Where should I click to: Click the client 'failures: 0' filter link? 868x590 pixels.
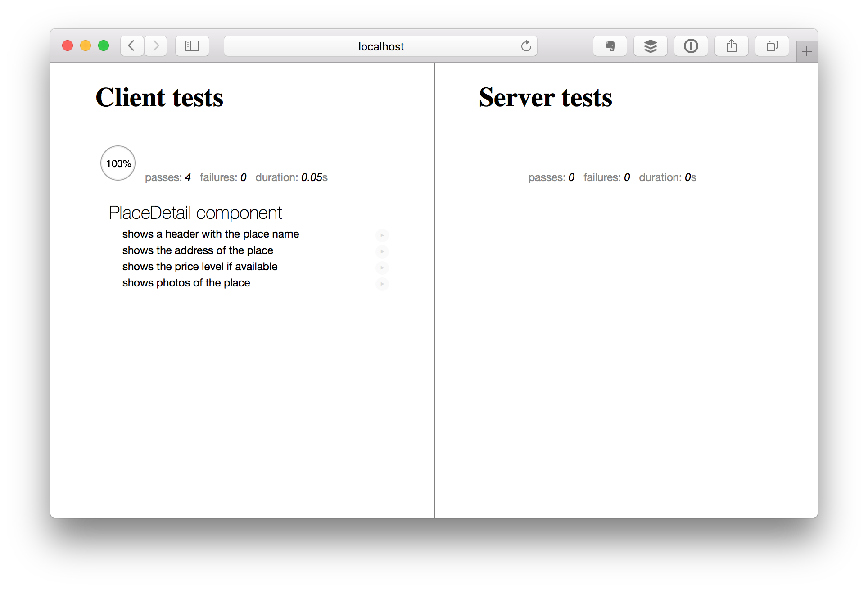223,177
